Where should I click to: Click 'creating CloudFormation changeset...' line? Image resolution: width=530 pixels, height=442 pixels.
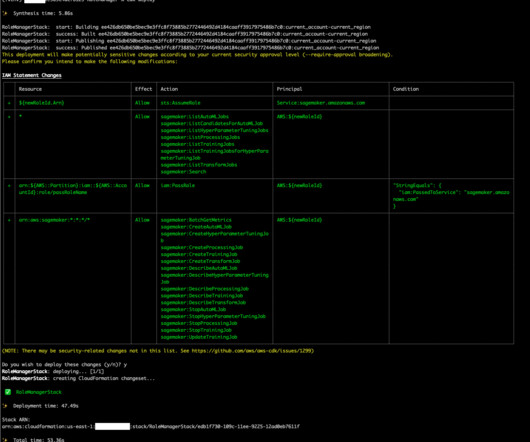78,378
